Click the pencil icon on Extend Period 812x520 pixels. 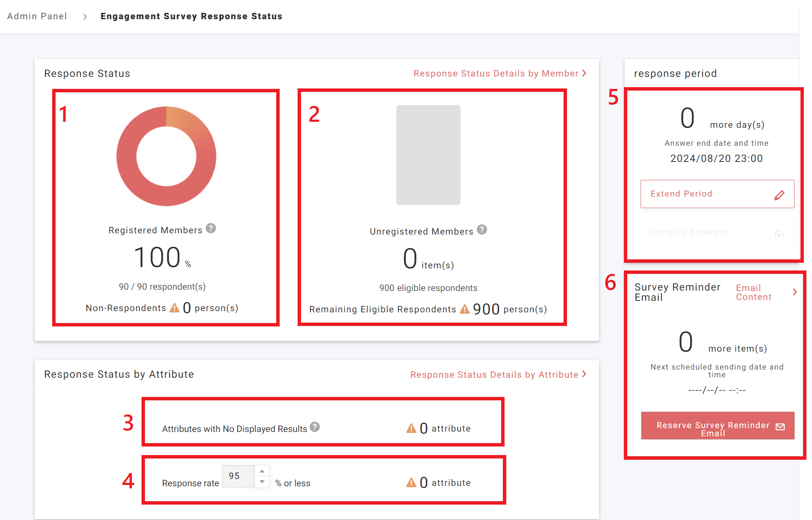(x=779, y=195)
